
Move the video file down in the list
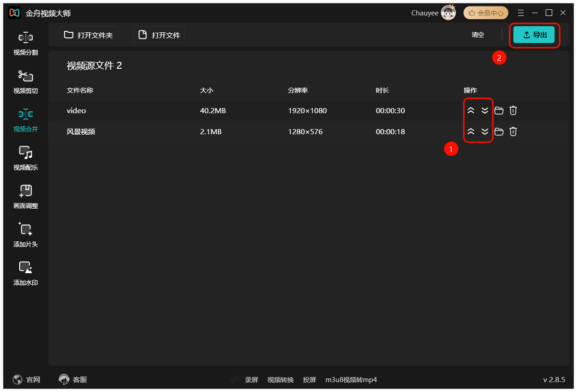485,110
